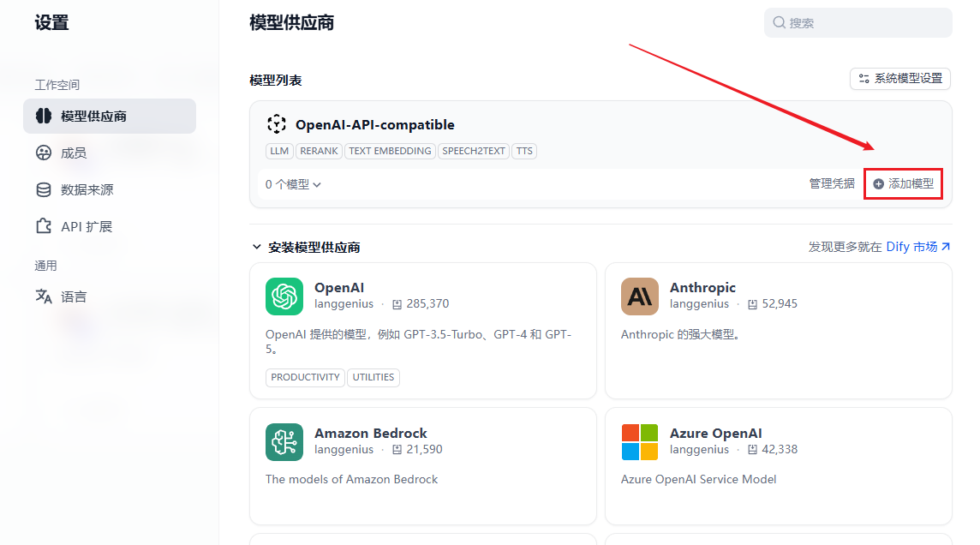
Task: Click the download icon beside 52,945
Action: [x=752, y=304]
